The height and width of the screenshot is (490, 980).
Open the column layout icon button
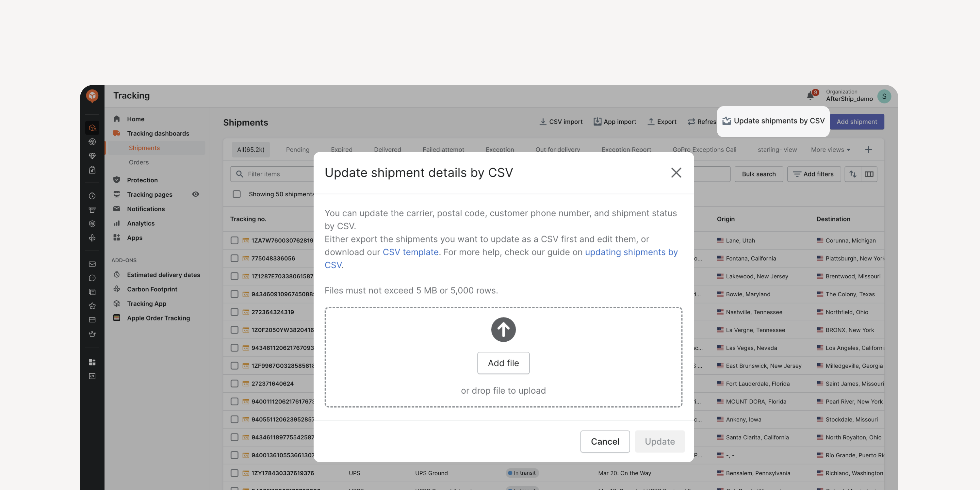coord(869,174)
